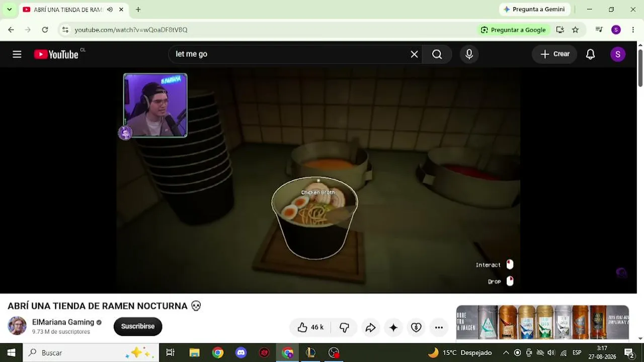Open Discord from the taskbar
Screen dimensions: 644x362
241,352
